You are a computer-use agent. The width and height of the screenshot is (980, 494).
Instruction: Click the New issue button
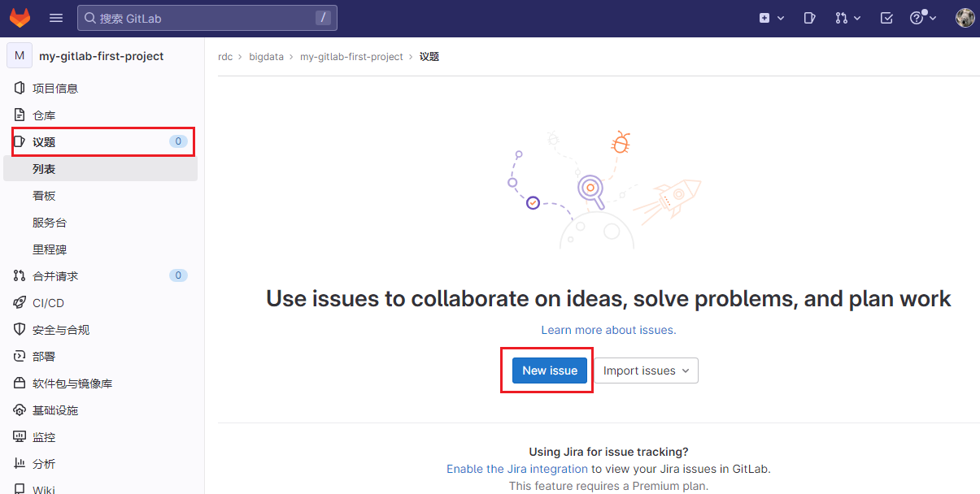coord(550,370)
